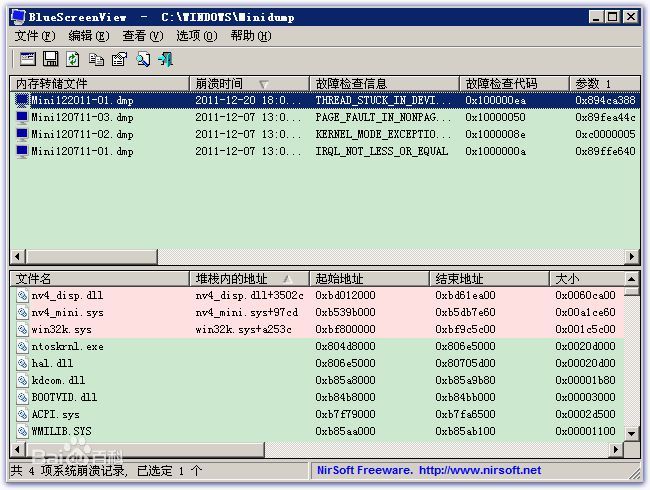Open the 文件(F) menu

click(34, 36)
